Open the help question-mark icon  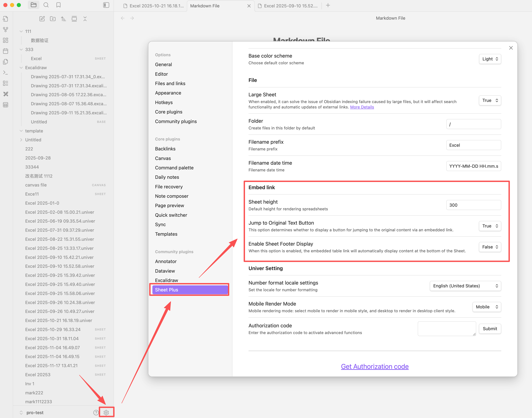[x=96, y=412]
